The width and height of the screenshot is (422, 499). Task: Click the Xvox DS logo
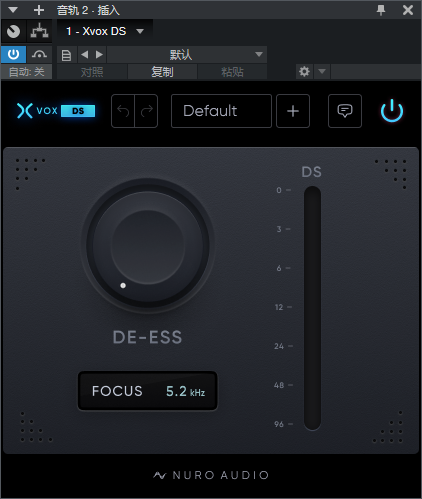point(56,111)
